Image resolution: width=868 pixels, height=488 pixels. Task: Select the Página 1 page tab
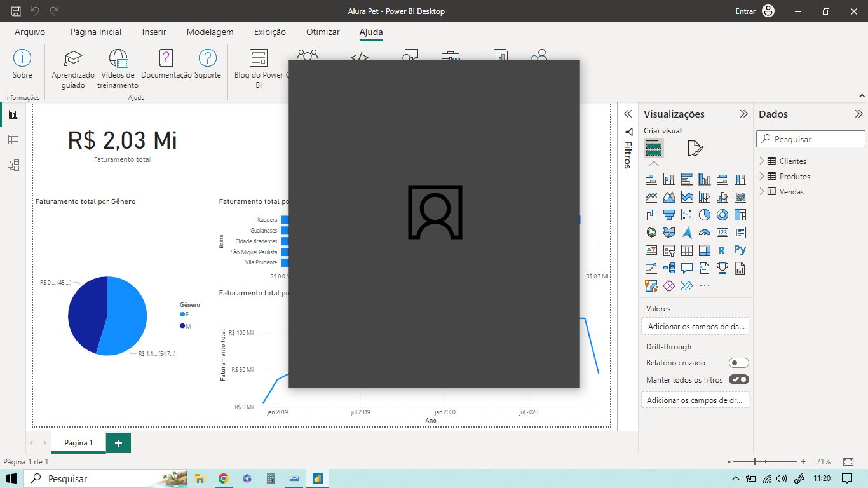78,443
